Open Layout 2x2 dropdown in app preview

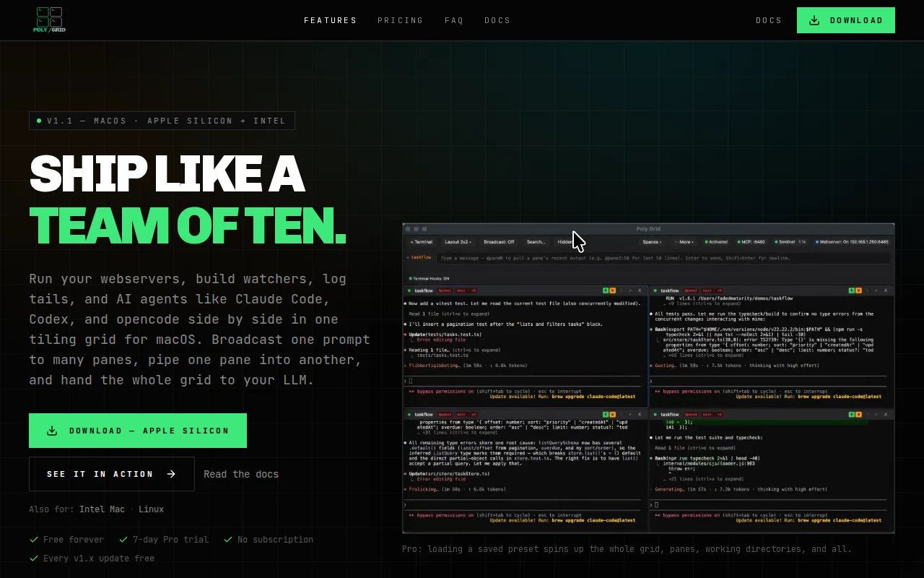(x=458, y=242)
